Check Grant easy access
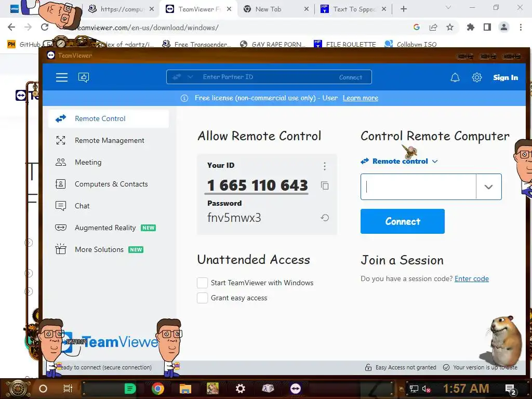This screenshot has height=399, width=532. pyautogui.click(x=202, y=298)
